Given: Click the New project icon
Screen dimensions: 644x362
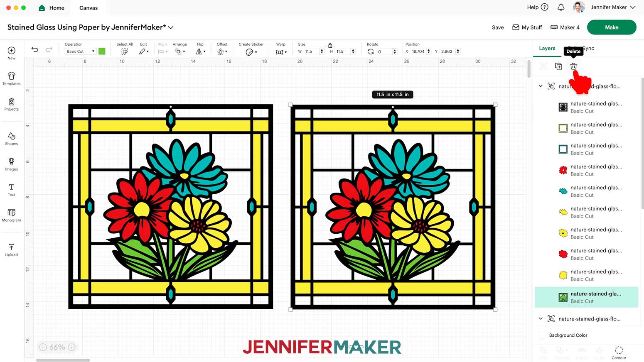Looking at the screenshot, I should tap(11, 50).
